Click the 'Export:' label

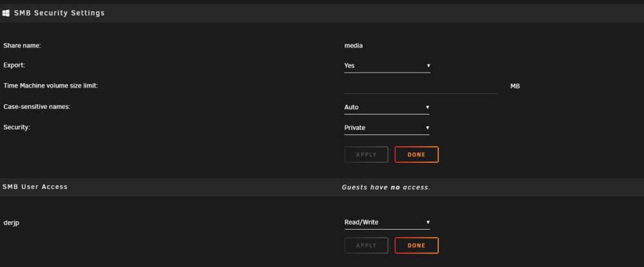click(x=14, y=66)
